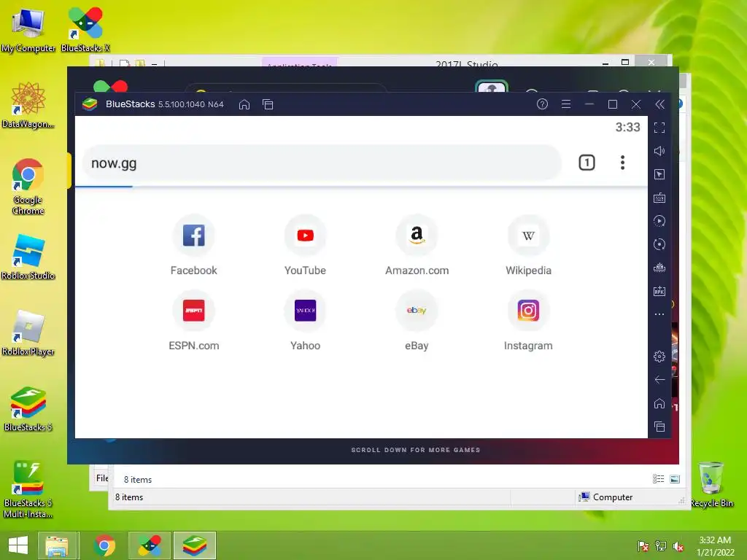This screenshot has width=747, height=560.
Task: Open BlueStacks settings gear icon
Action: pyautogui.click(x=659, y=356)
